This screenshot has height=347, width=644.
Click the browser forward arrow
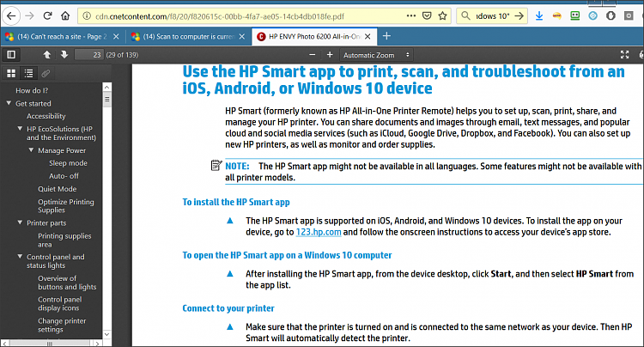(29, 16)
